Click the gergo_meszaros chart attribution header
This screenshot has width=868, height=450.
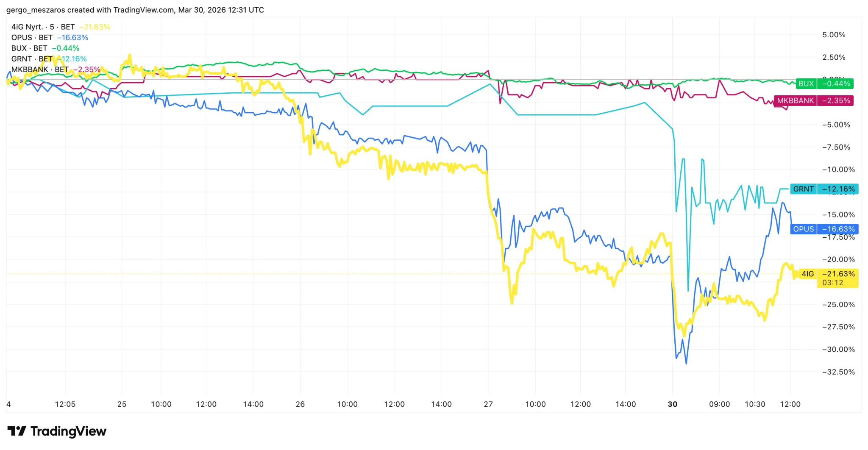click(135, 10)
